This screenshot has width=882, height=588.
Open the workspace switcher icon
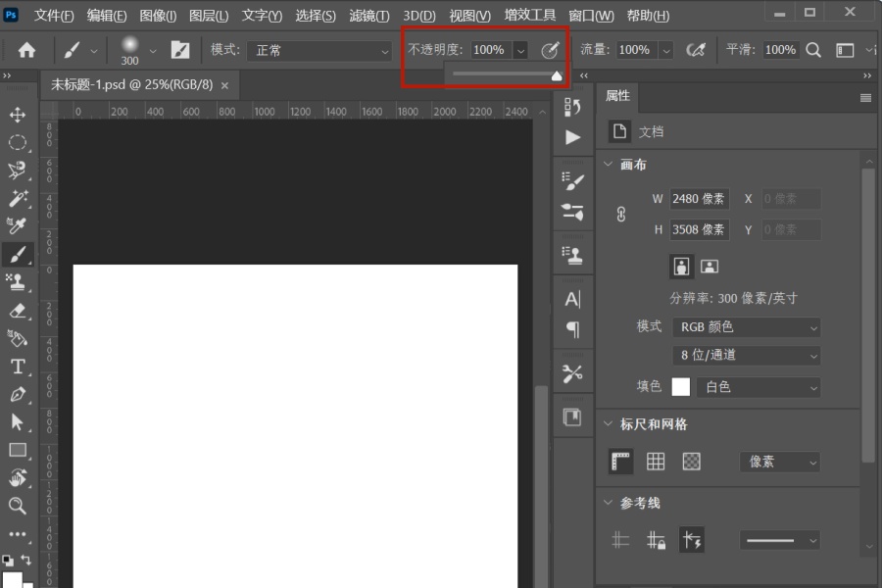pyautogui.click(x=845, y=50)
